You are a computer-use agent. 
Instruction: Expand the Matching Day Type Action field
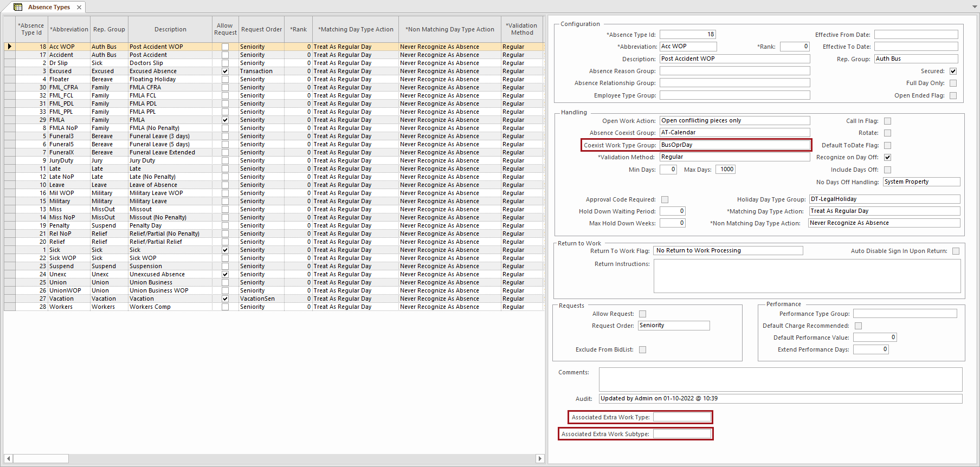pyautogui.click(x=884, y=211)
